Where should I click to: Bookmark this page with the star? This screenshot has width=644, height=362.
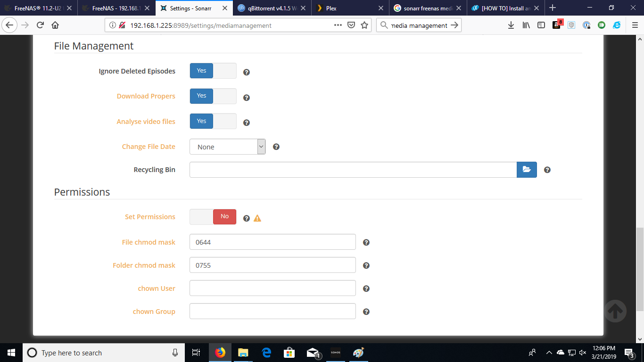[x=364, y=25]
